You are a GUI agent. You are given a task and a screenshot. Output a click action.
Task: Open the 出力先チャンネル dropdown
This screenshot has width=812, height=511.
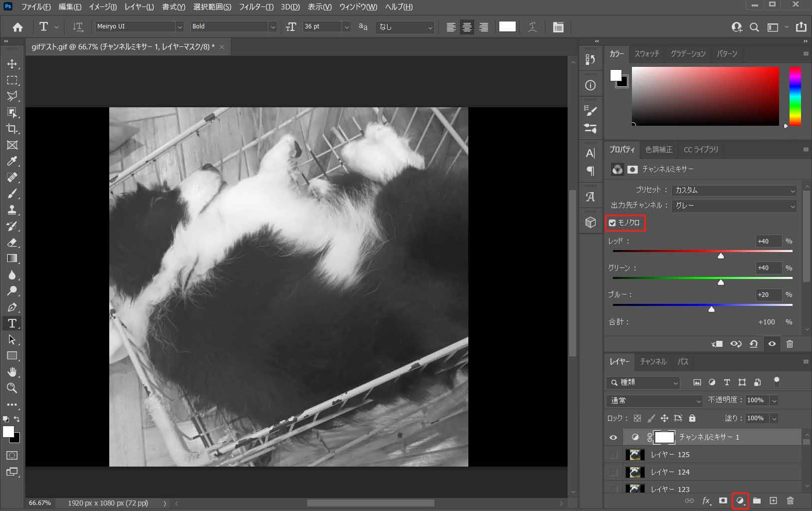[x=733, y=206]
